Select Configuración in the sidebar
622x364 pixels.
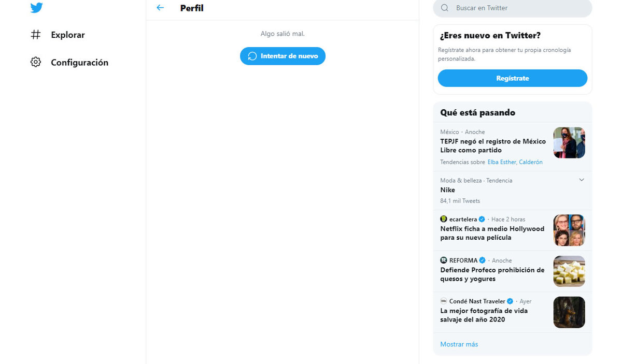click(x=79, y=62)
